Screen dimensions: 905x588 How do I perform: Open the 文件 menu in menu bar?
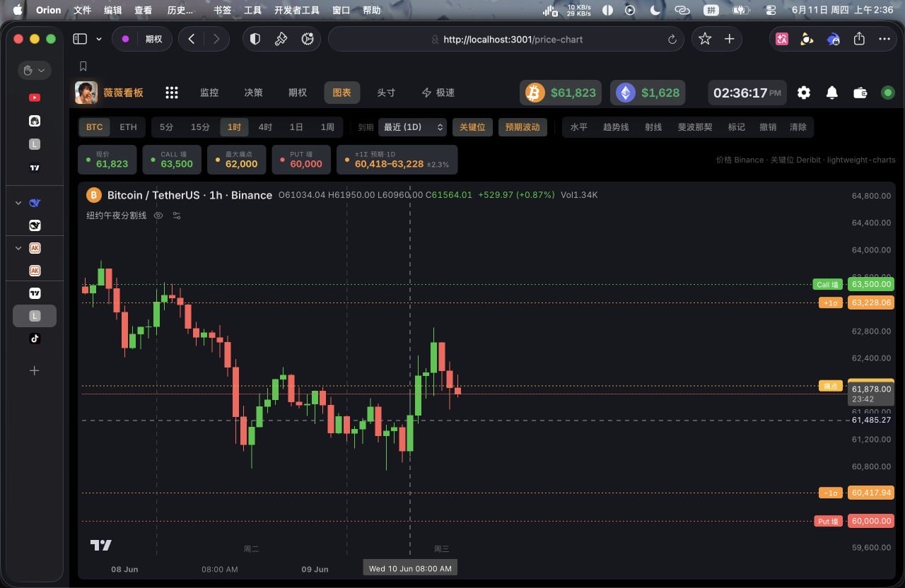tap(83, 11)
